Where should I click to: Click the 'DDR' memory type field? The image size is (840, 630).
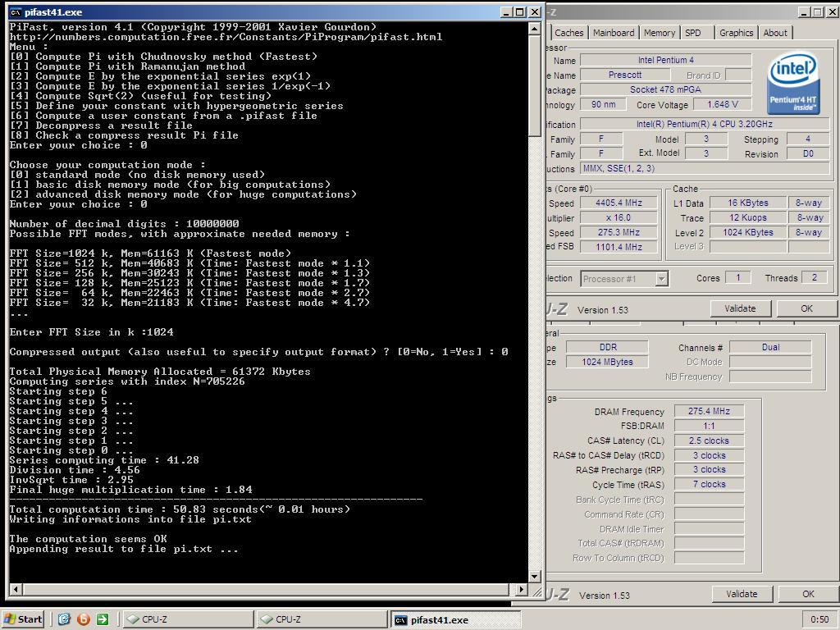click(x=608, y=347)
